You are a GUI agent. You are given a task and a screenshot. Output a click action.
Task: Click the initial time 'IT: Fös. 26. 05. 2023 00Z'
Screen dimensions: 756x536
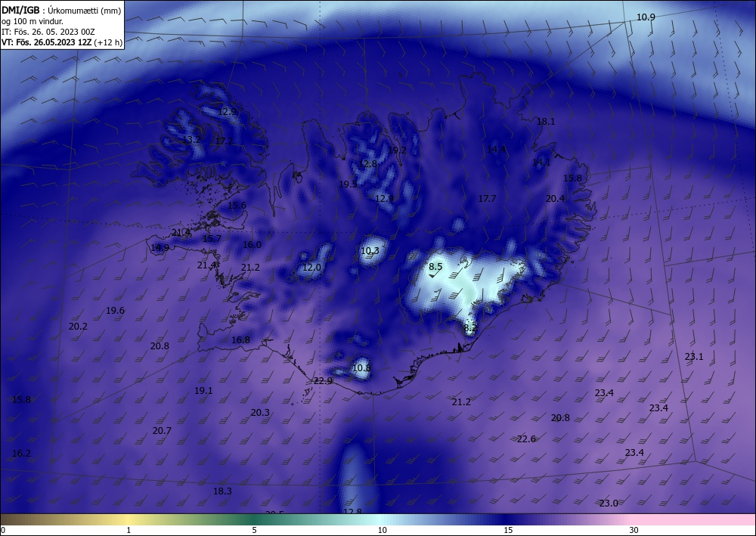(48, 32)
